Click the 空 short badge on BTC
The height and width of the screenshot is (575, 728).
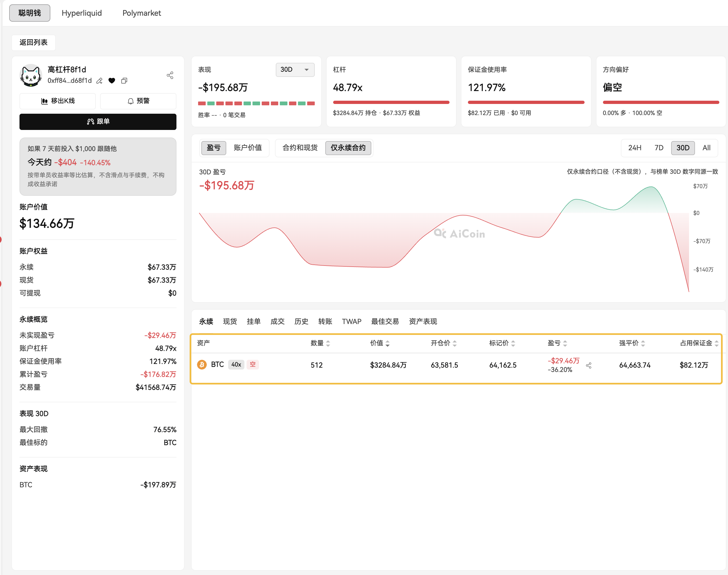pyautogui.click(x=253, y=365)
